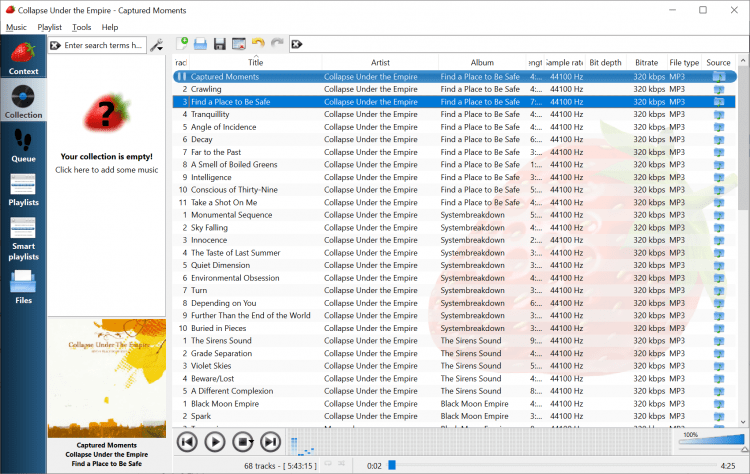The height and width of the screenshot is (474, 750).
Task: Create a new playlist via toolbar icon
Action: coord(182,44)
